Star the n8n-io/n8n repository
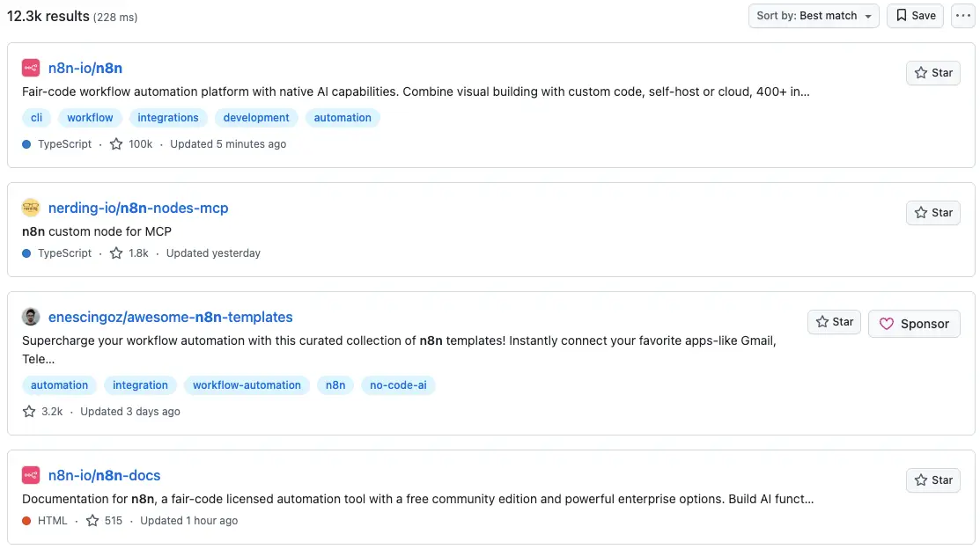The width and height of the screenshot is (980, 549). click(x=933, y=73)
